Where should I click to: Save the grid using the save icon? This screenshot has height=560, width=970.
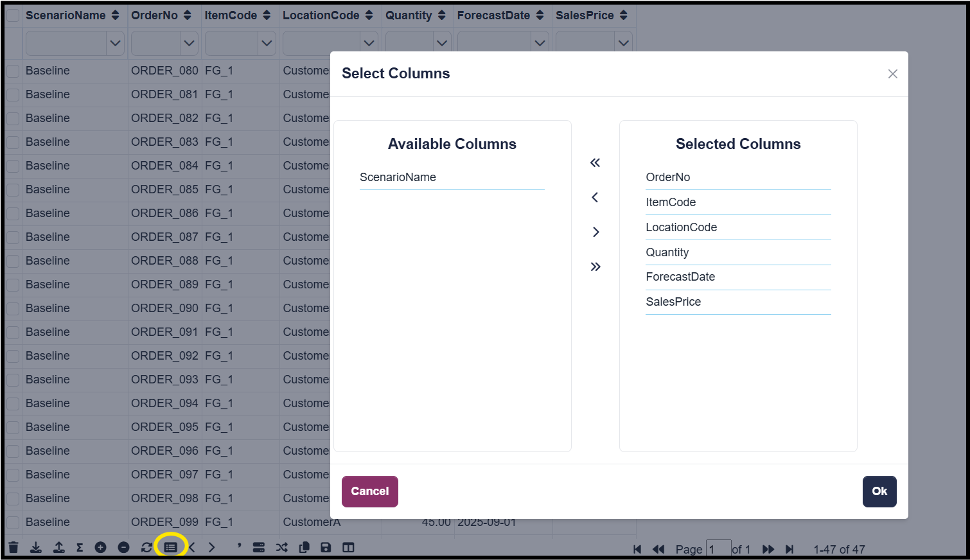coord(326,547)
